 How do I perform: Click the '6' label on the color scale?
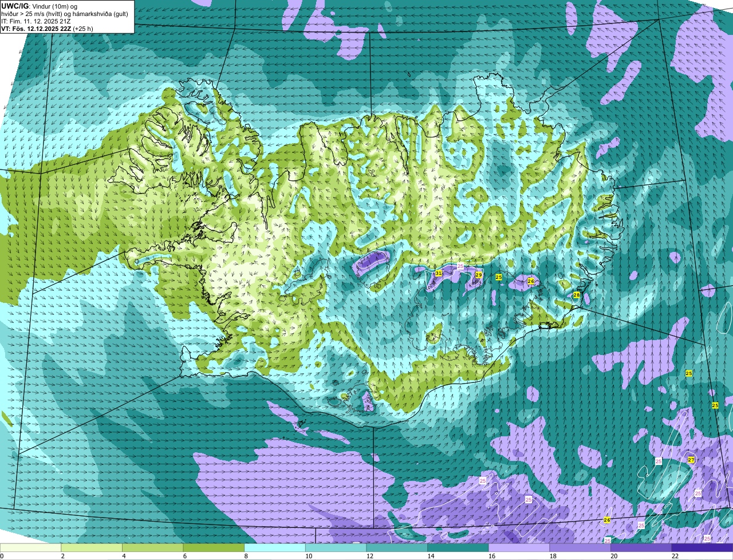pos(184,556)
